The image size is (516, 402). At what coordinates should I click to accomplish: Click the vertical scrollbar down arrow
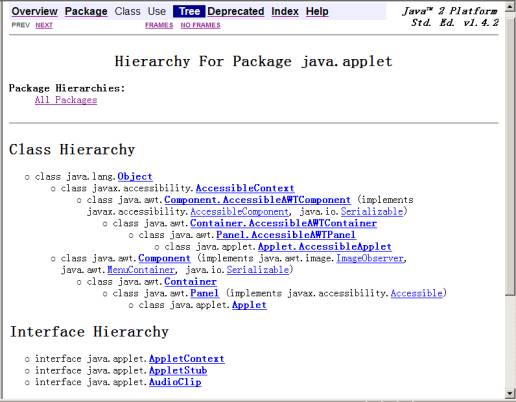coord(510,393)
